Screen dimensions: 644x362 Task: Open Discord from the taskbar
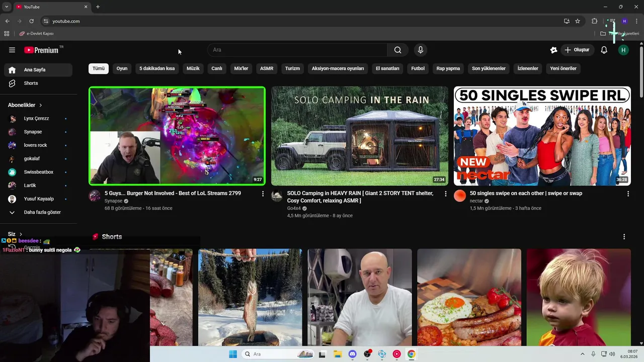click(352, 354)
